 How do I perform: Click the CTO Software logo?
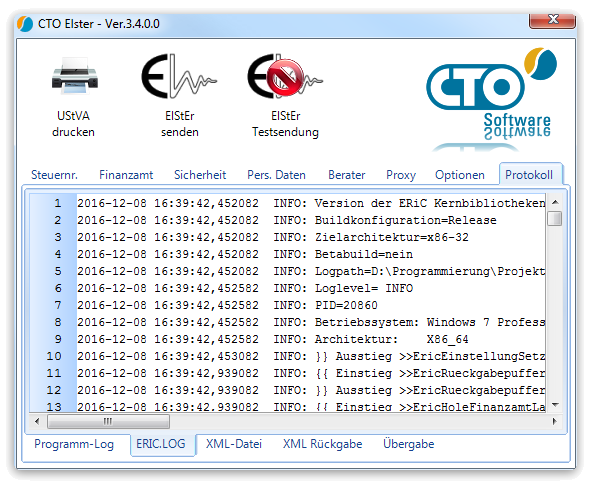coord(491,99)
